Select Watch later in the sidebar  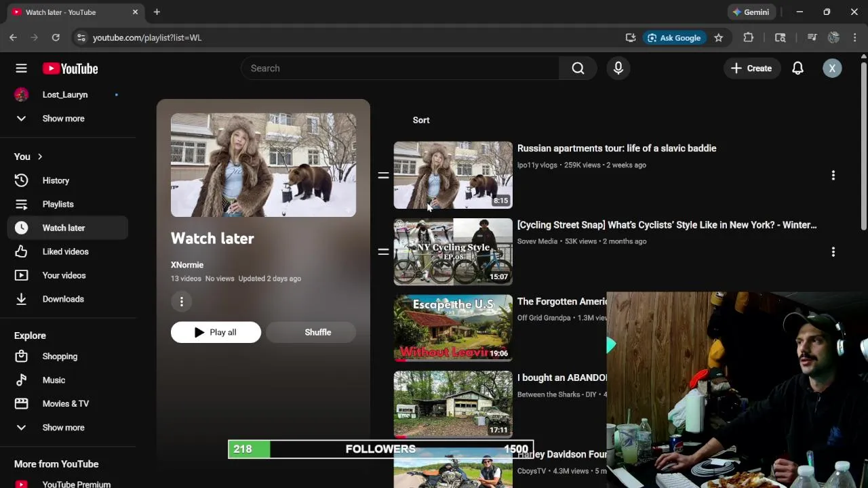(68, 228)
